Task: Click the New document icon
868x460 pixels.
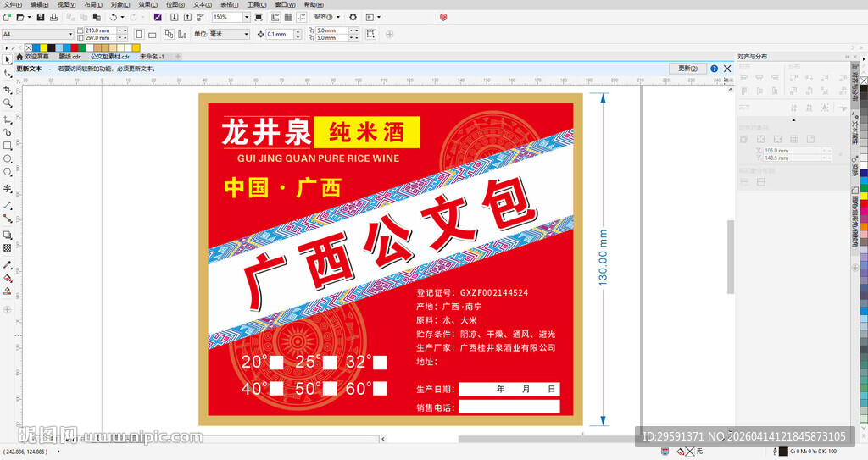Action: (x=7, y=17)
